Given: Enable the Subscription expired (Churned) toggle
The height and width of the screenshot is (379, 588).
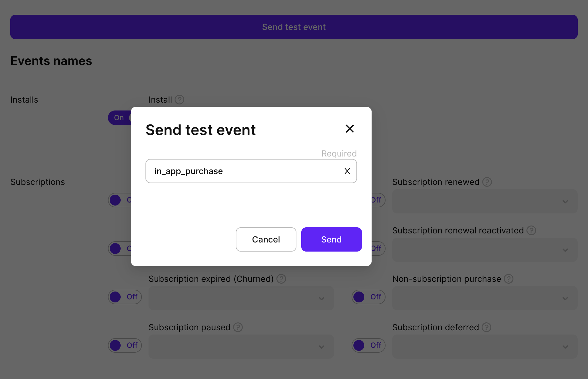Looking at the screenshot, I should click(x=125, y=297).
